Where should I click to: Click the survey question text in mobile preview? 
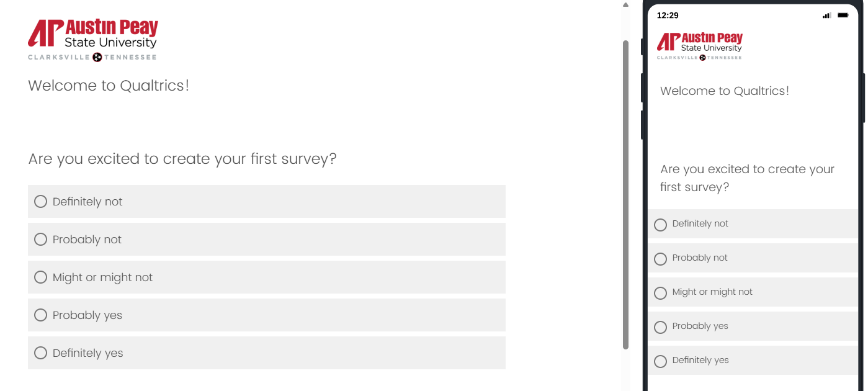tap(747, 178)
